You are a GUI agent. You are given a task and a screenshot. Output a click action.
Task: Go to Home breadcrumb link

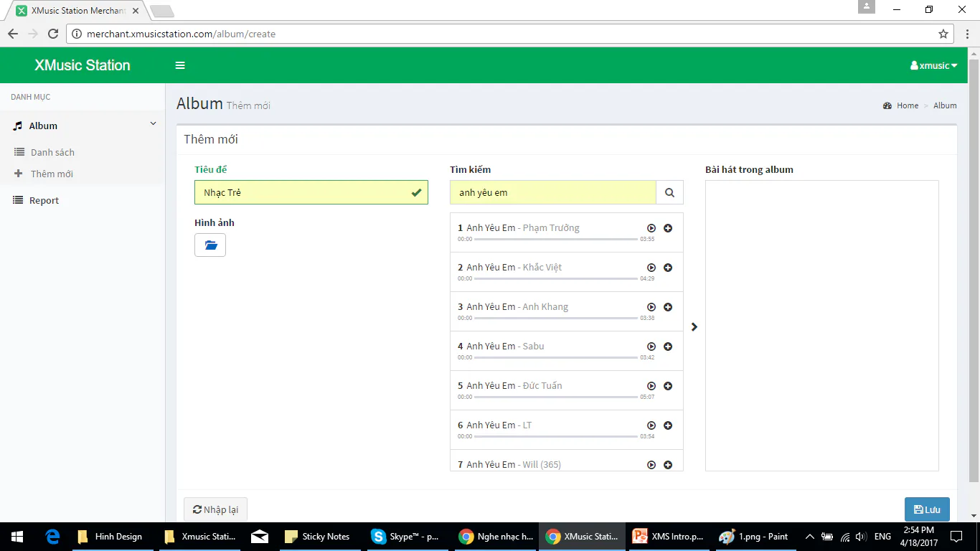click(x=908, y=105)
